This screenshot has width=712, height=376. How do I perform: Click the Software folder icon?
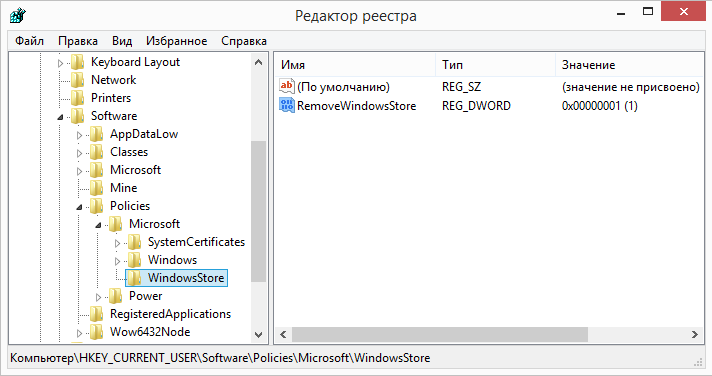tap(78, 116)
